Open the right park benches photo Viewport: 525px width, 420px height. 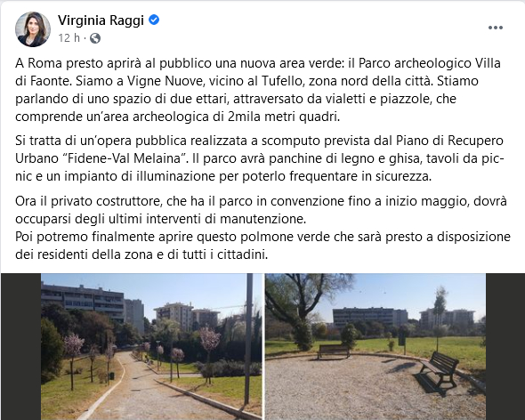[376, 347]
